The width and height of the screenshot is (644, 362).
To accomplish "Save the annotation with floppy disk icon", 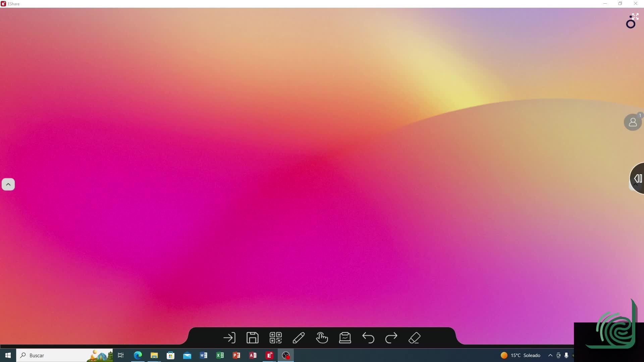I will coord(252,338).
